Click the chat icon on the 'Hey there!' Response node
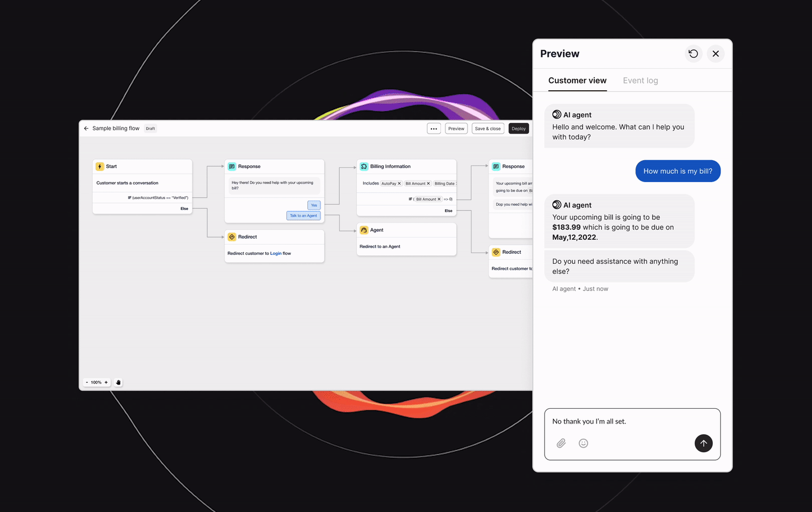 (x=232, y=166)
